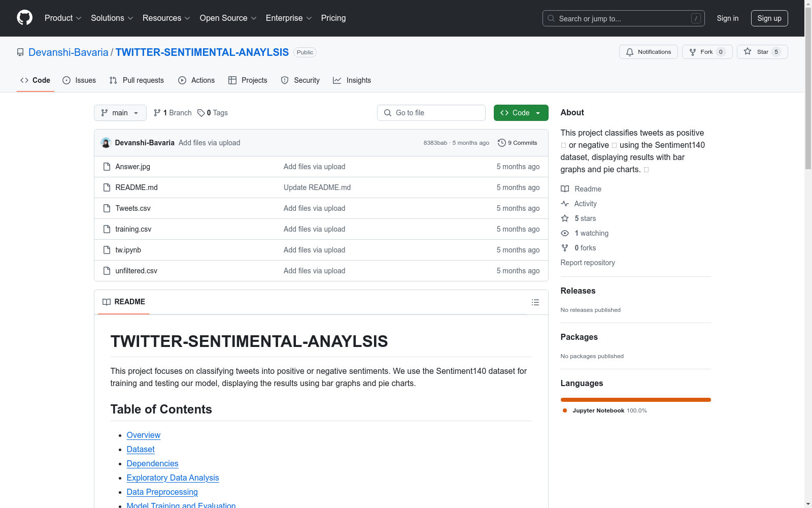Viewport: 812px width, 508px height.
Task: Click the file icon next to README.md
Action: click(107, 187)
